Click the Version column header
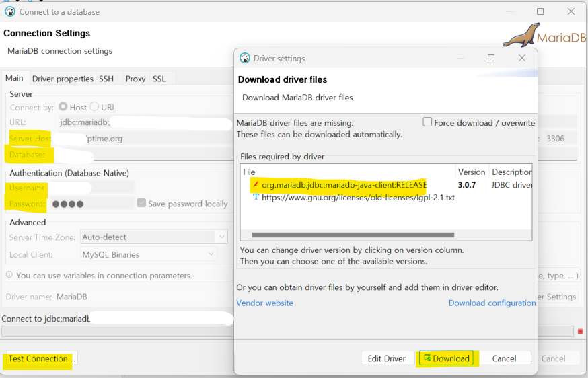 pyautogui.click(x=472, y=172)
